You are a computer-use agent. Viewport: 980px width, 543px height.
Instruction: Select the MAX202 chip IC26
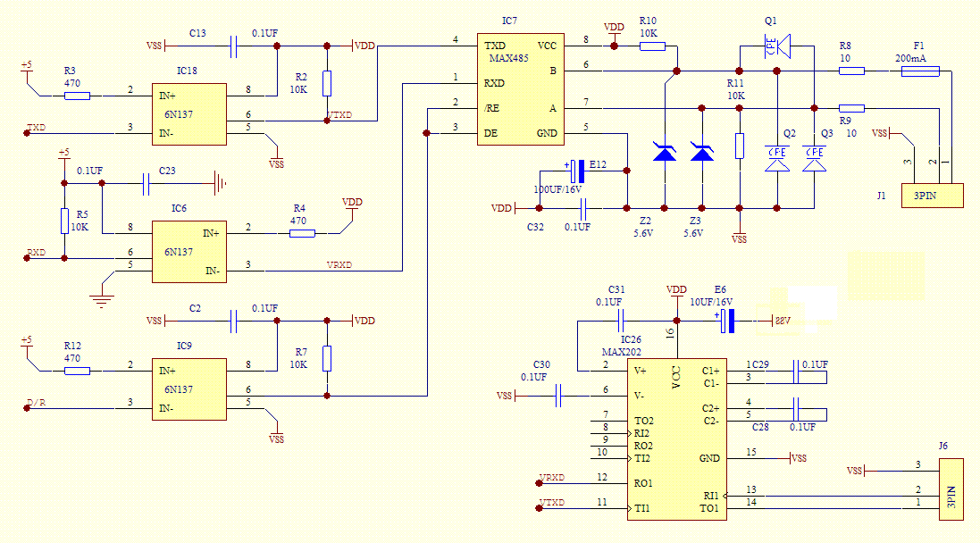coord(675,439)
